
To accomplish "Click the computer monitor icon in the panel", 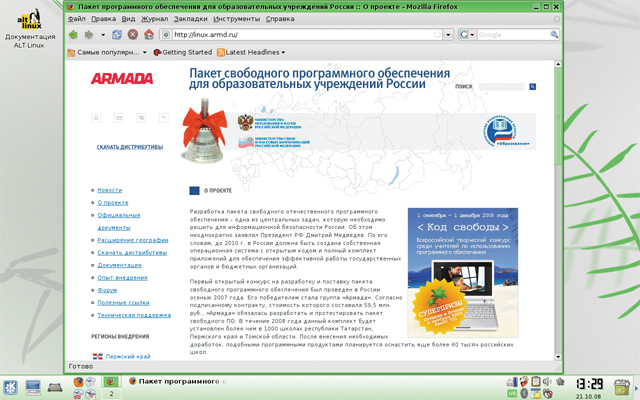I will (33, 387).
